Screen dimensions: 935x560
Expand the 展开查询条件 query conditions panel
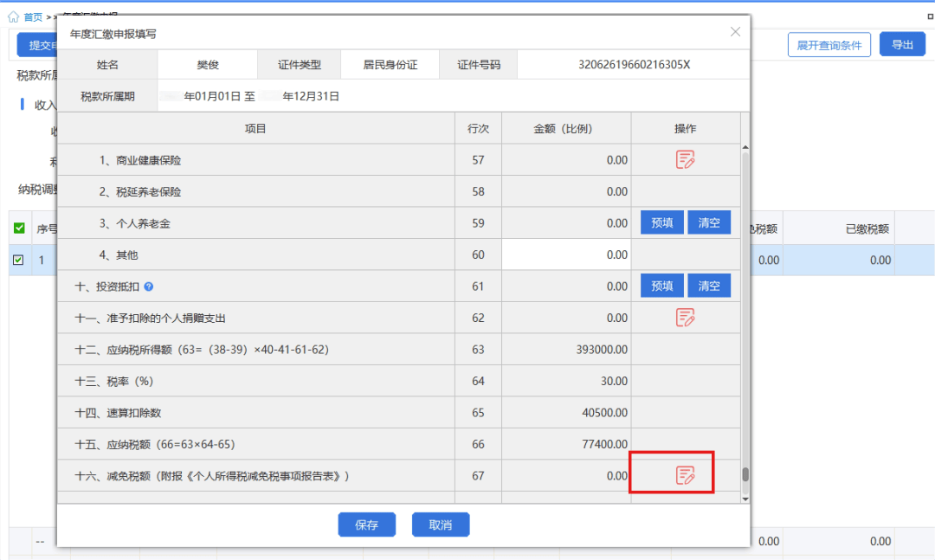pos(829,45)
